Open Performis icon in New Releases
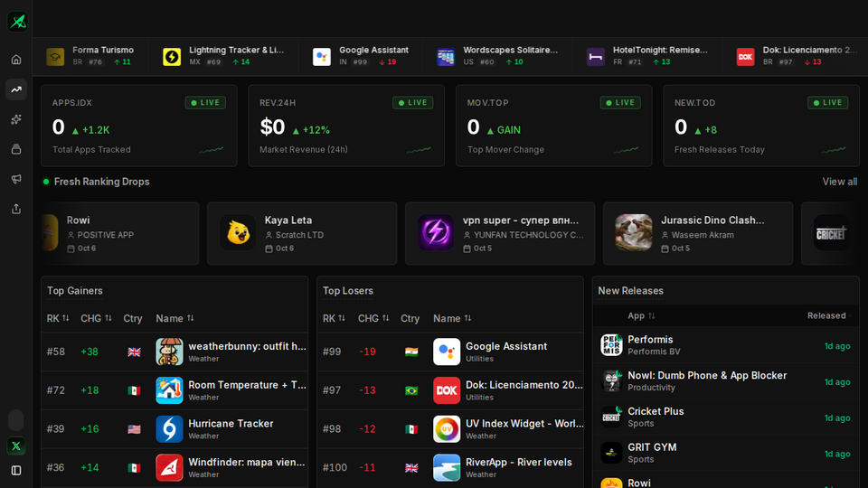The height and width of the screenshot is (488, 868). point(612,345)
